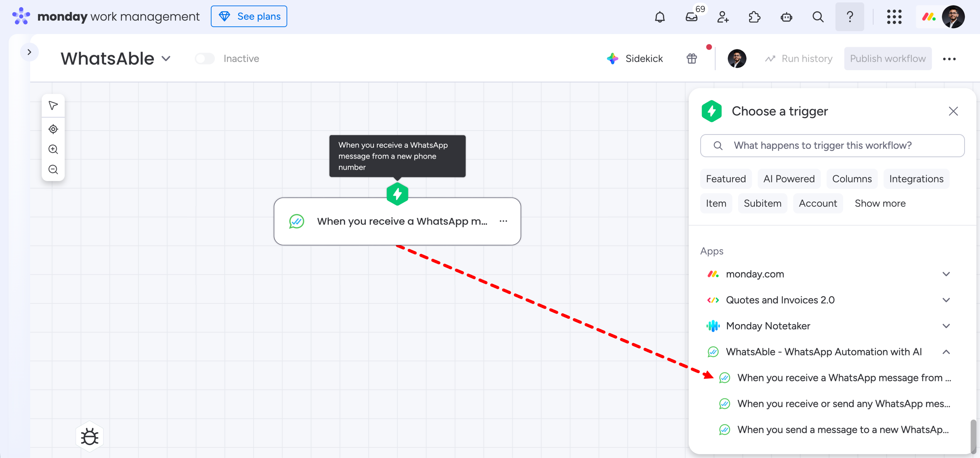Expand the monday.com apps section
This screenshot has width=980, height=458.
coord(946,274)
